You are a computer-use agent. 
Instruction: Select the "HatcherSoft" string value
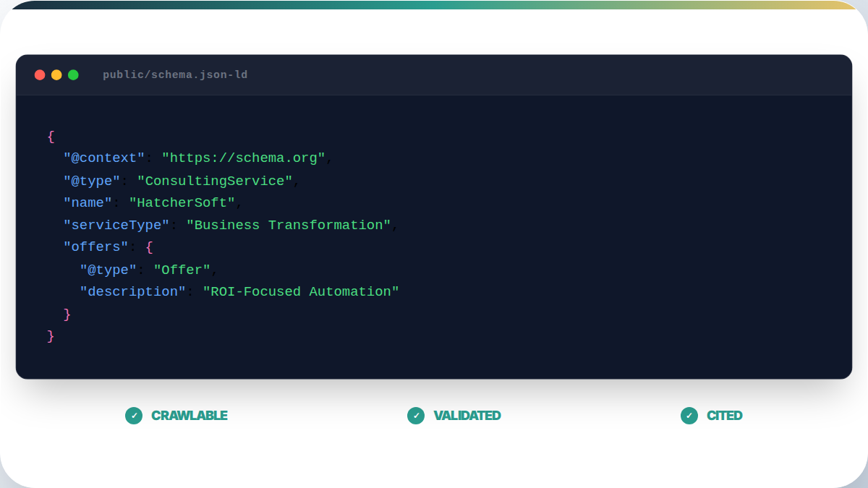(x=182, y=203)
